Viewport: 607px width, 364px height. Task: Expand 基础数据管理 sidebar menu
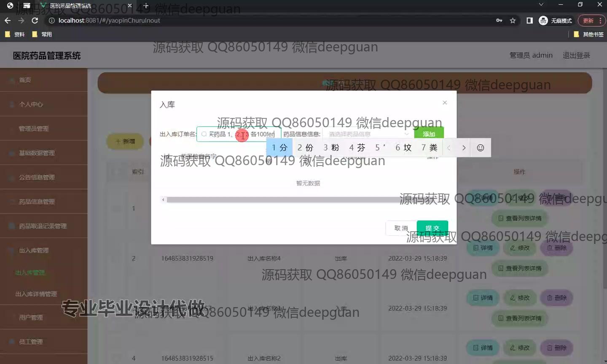point(44,153)
